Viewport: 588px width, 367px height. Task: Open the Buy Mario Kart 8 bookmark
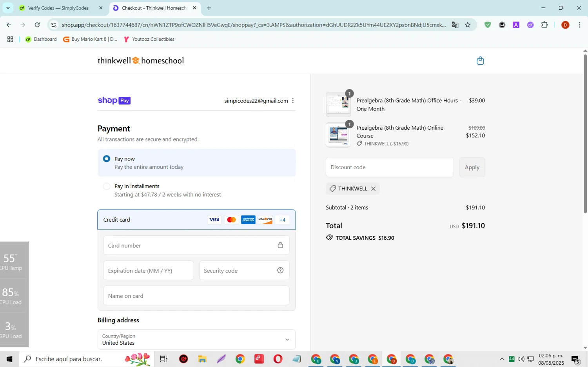tap(90, 39)
